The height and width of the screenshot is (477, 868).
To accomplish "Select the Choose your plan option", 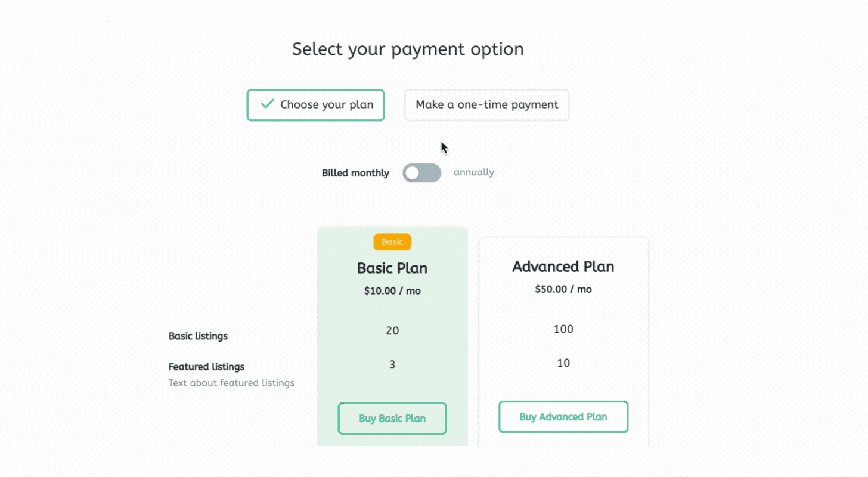I will click(315, 104).
